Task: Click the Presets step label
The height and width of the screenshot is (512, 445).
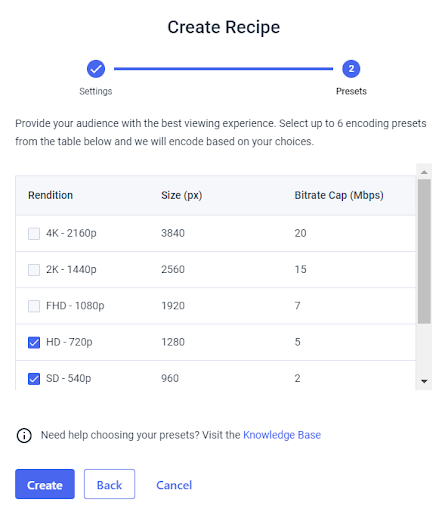Action: click(x=351, y=91)
